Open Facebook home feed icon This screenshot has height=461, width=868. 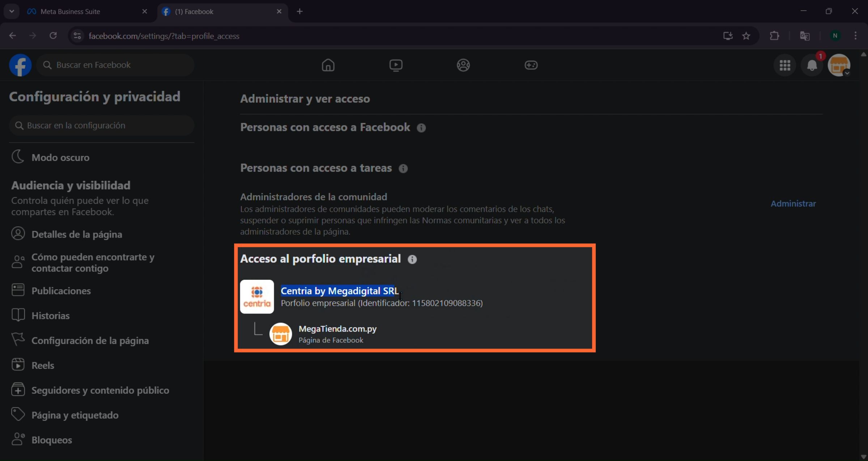pyautogui.click(x=328, y=65)
